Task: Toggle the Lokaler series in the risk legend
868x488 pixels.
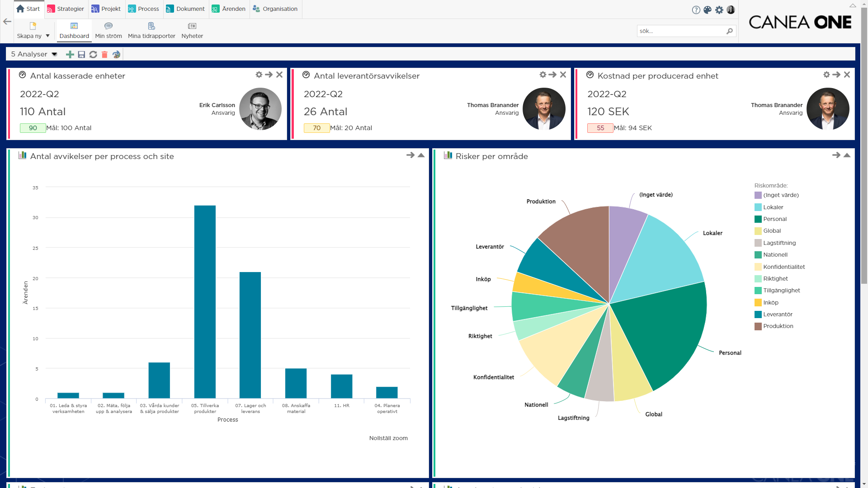Action: 773,207
